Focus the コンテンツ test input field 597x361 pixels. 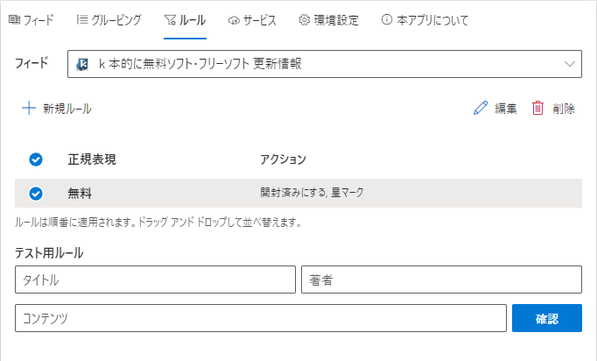pos(261,318)
